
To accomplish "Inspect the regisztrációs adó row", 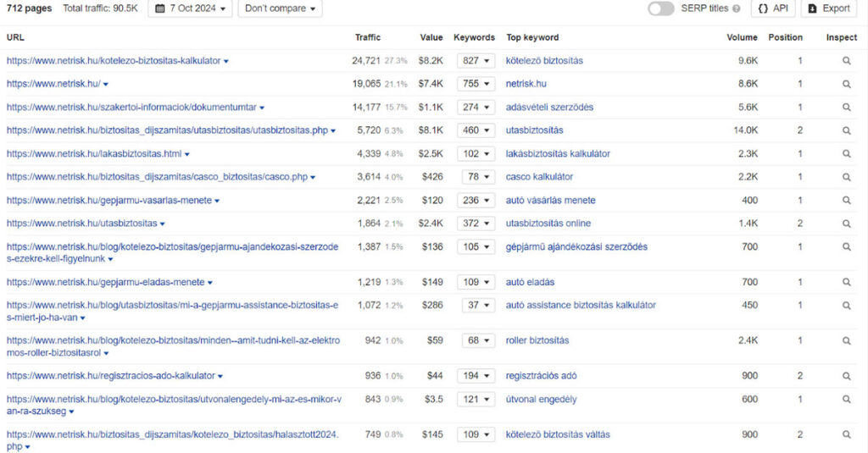I will click(847, 376).
